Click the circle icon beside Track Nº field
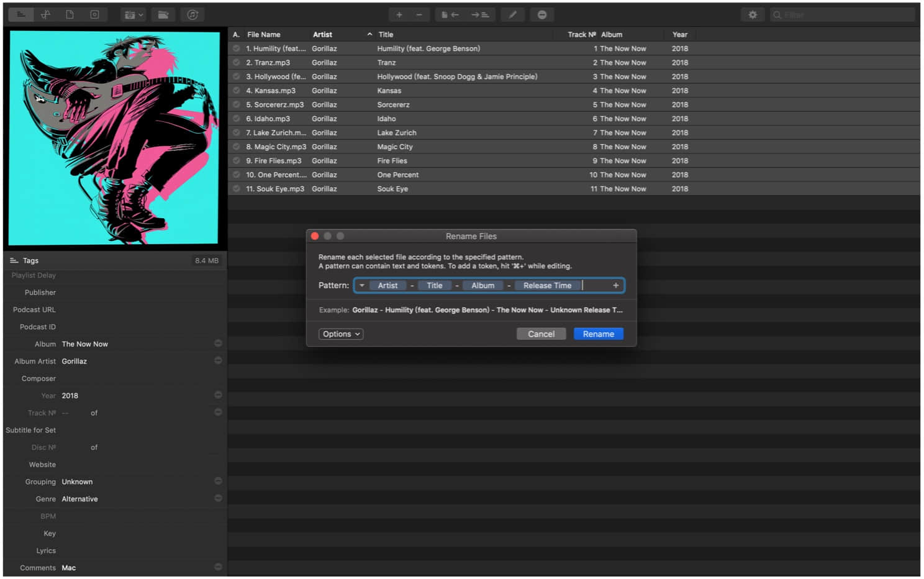 [218, 412]
